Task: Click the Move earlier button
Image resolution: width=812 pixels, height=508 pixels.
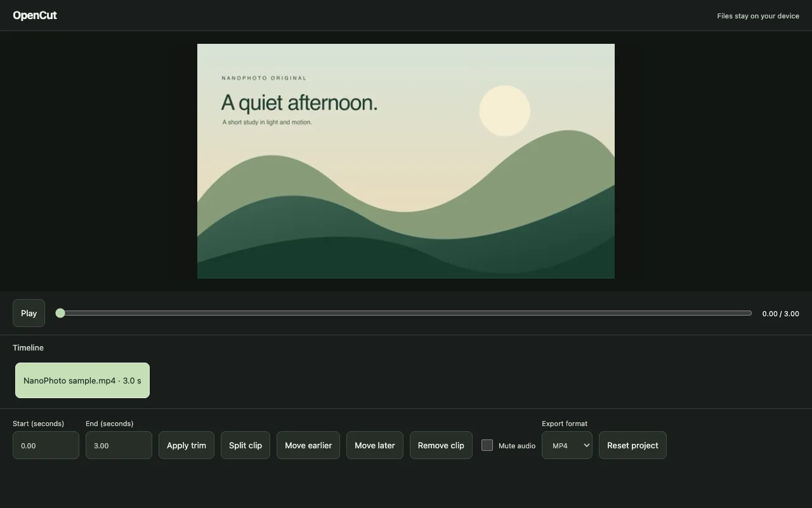Action: tap(308, 445)
